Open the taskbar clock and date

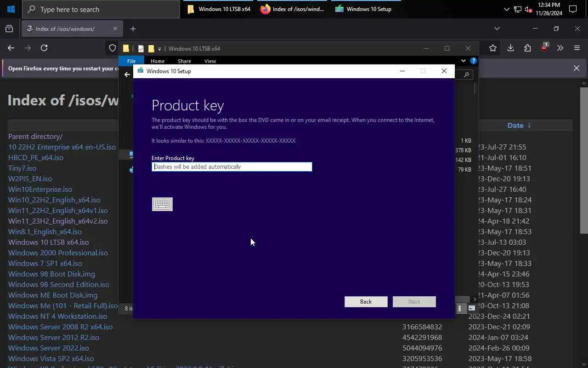click(549, 9)
